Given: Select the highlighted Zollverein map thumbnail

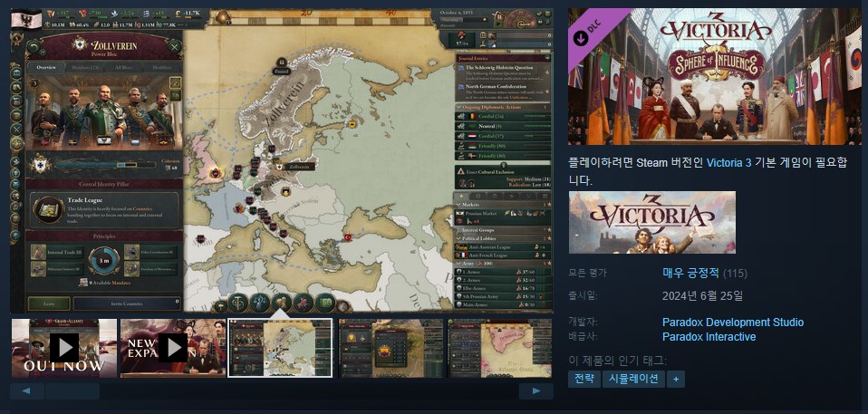Looking at the screenshot, I should click(x=280, y=348).
